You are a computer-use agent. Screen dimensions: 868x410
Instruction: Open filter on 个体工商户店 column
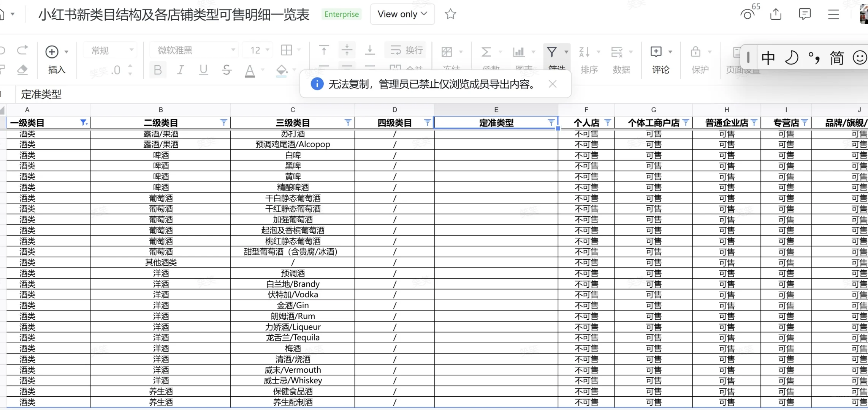click(686, 122)
